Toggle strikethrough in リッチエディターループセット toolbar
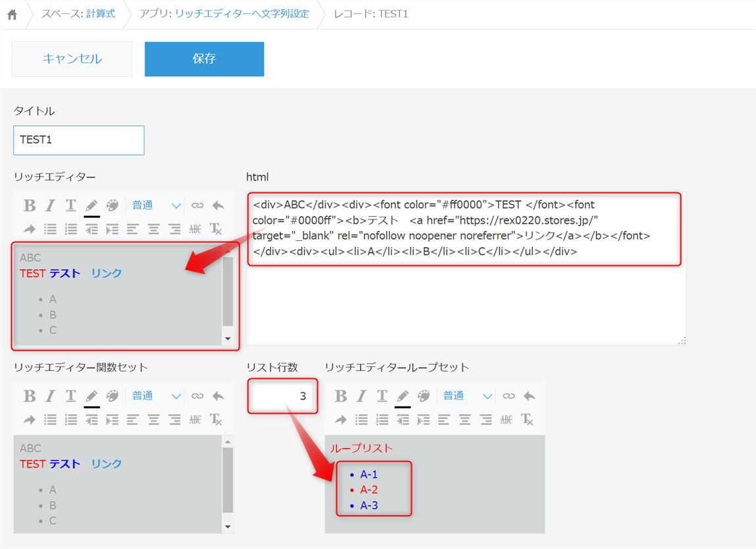The image size is (756, 549). click(506, 420)
